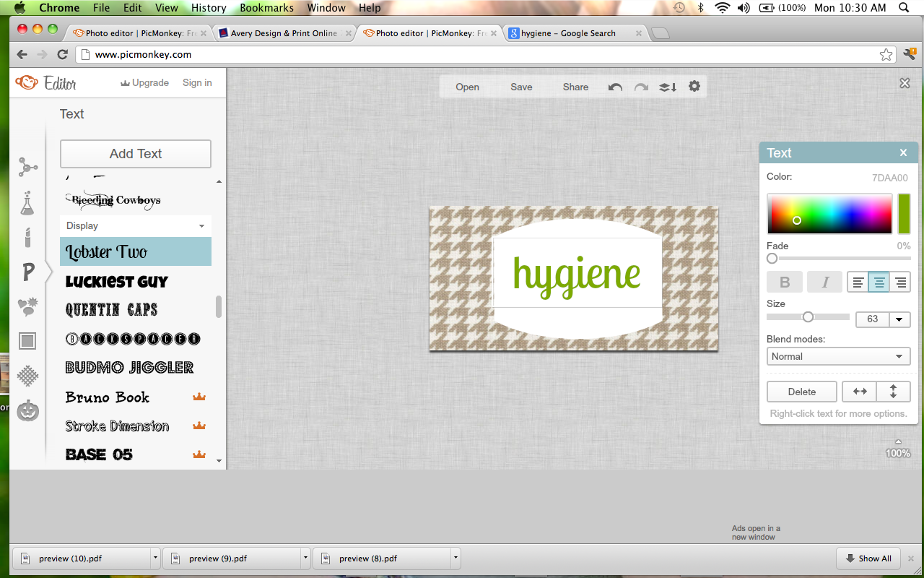Image resolution: width=924 pixels, height=578 pixels.
Task: Open the font size dropdown arrow
Action: point(899,319)
